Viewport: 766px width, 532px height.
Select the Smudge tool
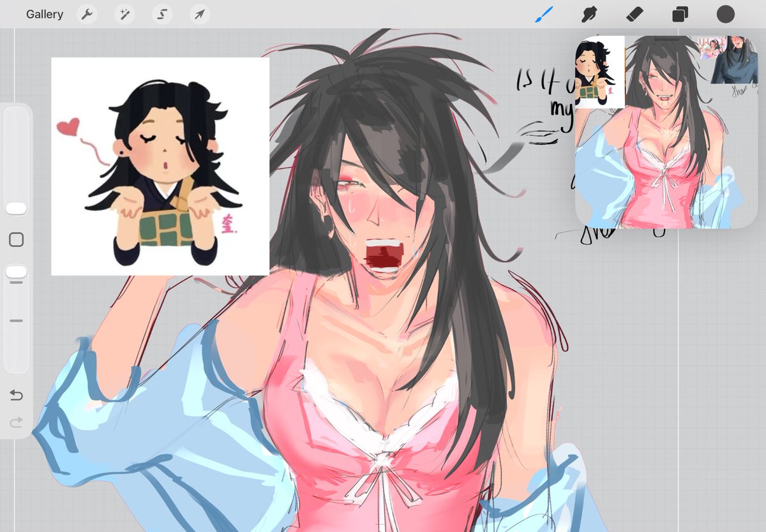[x=588, y=14]
